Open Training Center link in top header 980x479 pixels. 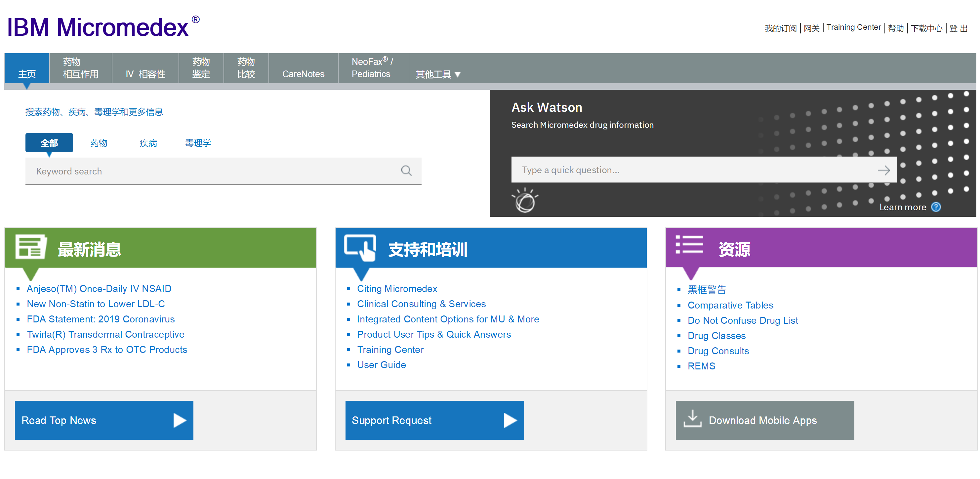click(853, 27)
